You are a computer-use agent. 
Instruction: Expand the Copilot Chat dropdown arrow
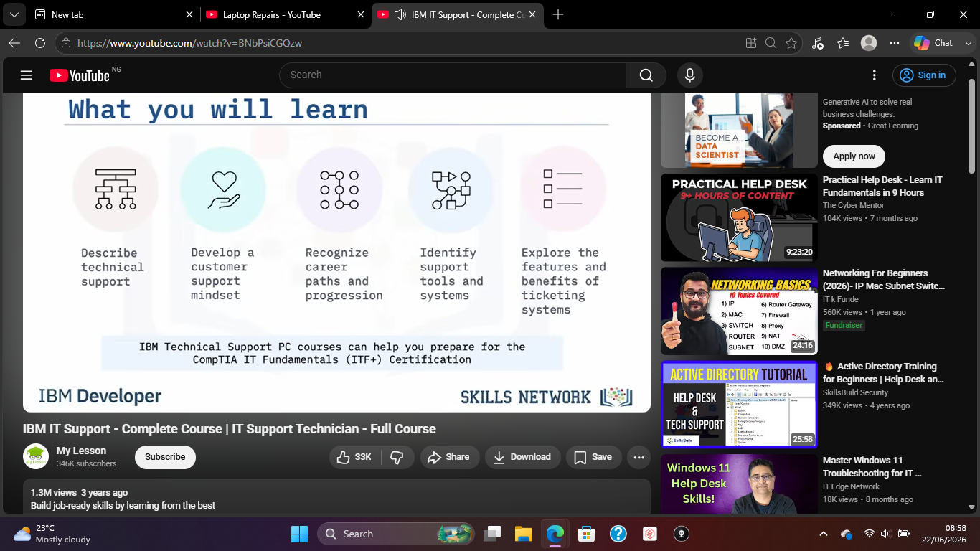[967, 43]
